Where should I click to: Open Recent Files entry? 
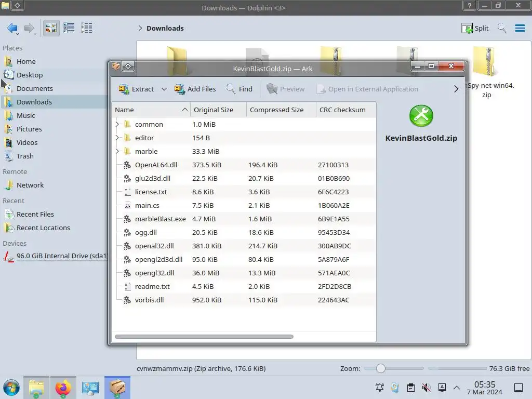tap(55, 215)
